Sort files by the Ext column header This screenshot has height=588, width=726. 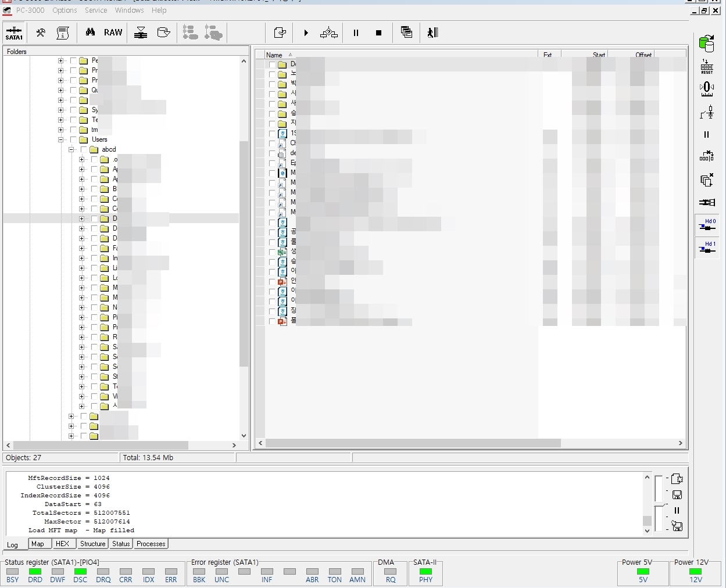tap(549, 55)
